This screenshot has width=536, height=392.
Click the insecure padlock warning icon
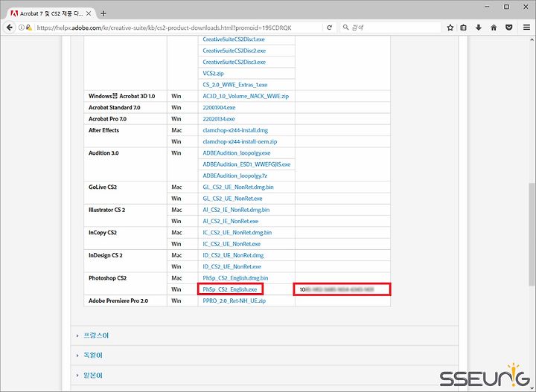29,28
